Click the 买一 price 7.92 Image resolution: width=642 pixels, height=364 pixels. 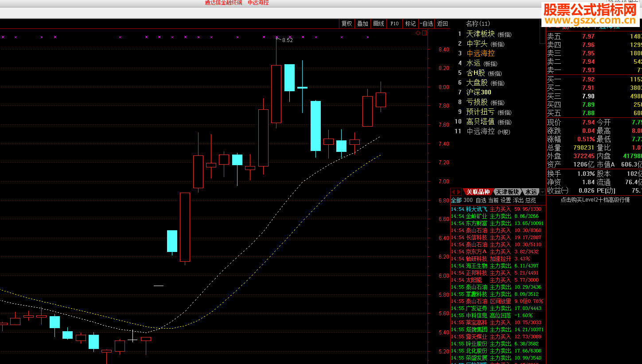[588, 79]
